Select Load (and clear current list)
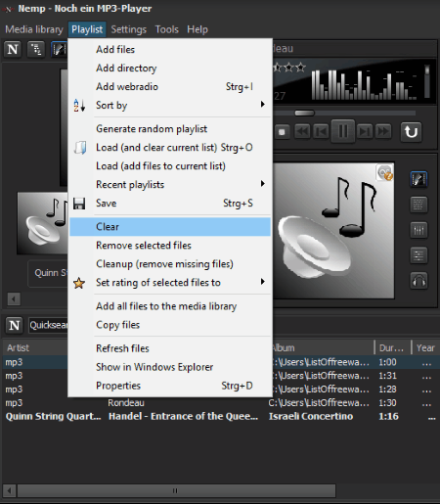This screenshot has width=440, height=504. pyautogui.click(x=170, y=148)
